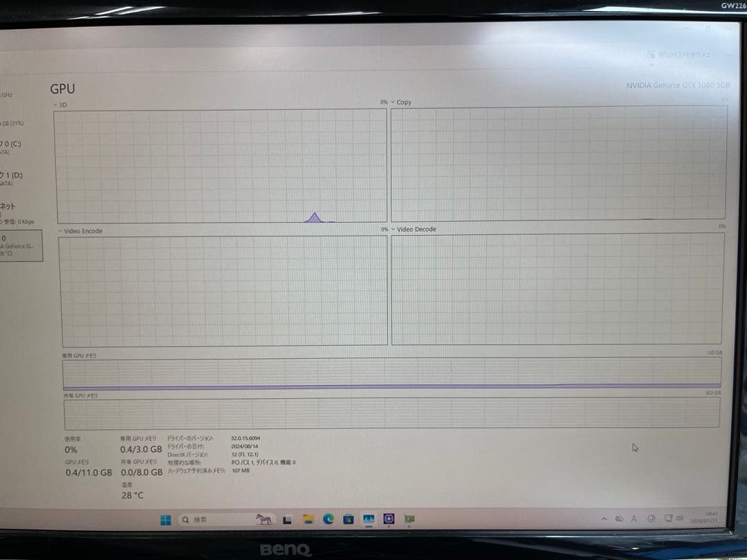Open the Windows Start menu

166,520
